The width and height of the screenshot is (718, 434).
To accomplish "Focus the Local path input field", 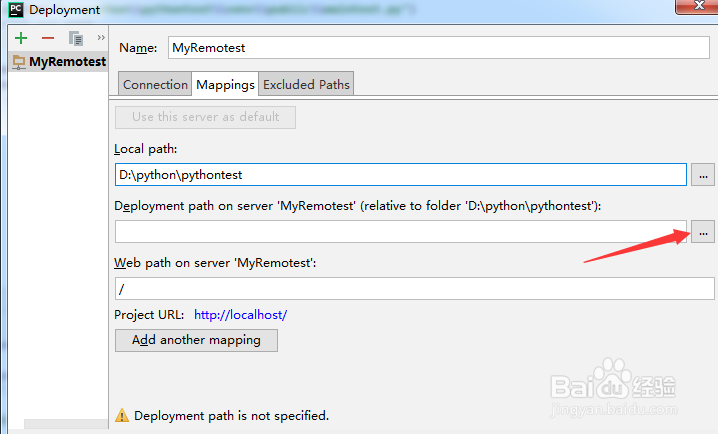I will 401,174.
